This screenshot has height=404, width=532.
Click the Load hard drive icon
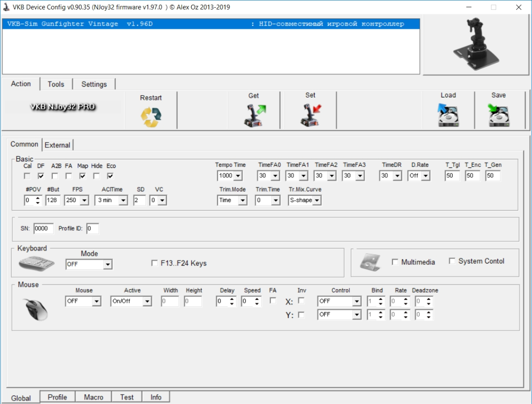click(448, 115)
